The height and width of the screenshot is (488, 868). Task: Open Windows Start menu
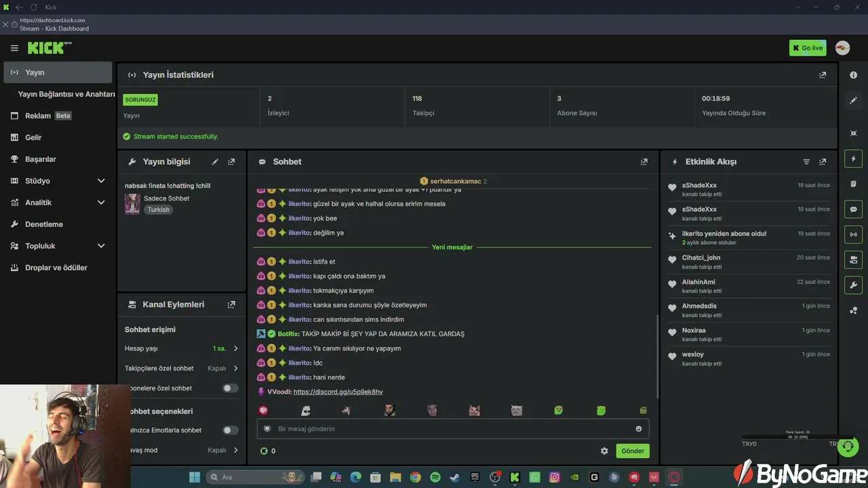[x=195, y=477]
